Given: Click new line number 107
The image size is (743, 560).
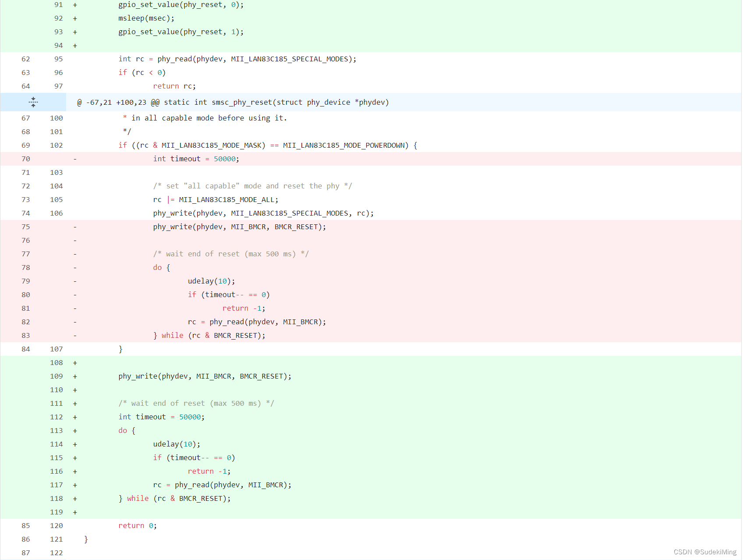Looking at the screenshot, I should click(57, 349).
